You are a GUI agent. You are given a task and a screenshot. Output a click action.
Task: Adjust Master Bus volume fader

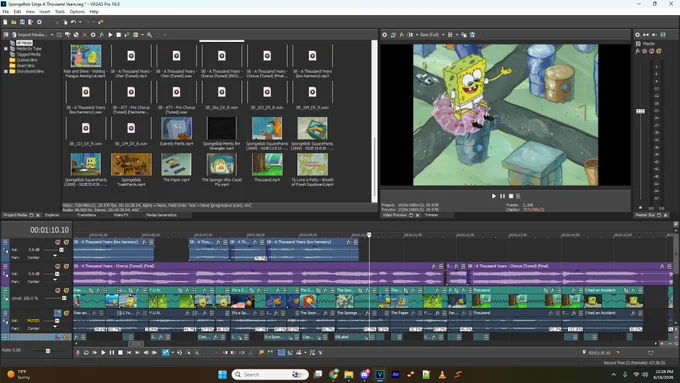point(640,111)
